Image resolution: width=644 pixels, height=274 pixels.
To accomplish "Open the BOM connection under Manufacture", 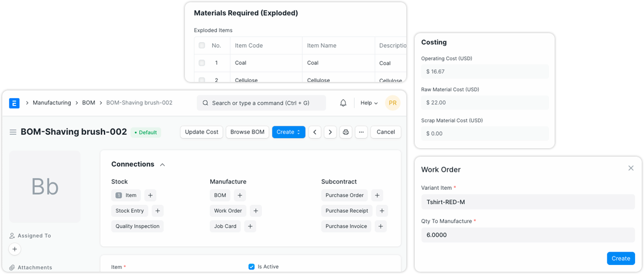I will click(220, 195).
